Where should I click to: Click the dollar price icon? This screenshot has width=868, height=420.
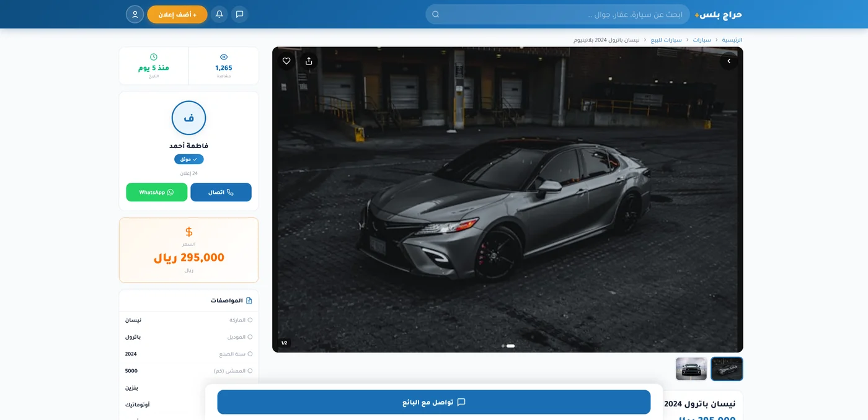point(189,232)
